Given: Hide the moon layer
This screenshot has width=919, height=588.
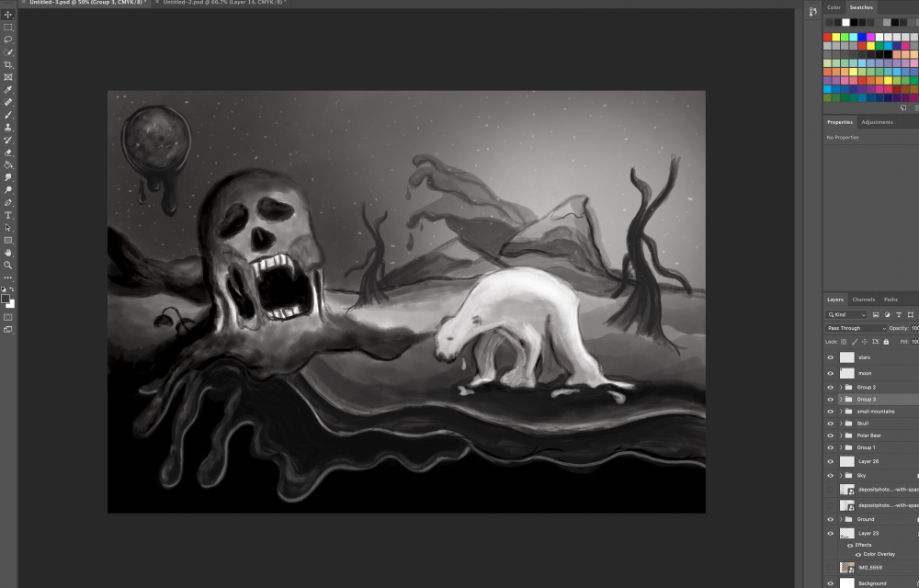Looking at the screenshot, I should tap(830, 373).
